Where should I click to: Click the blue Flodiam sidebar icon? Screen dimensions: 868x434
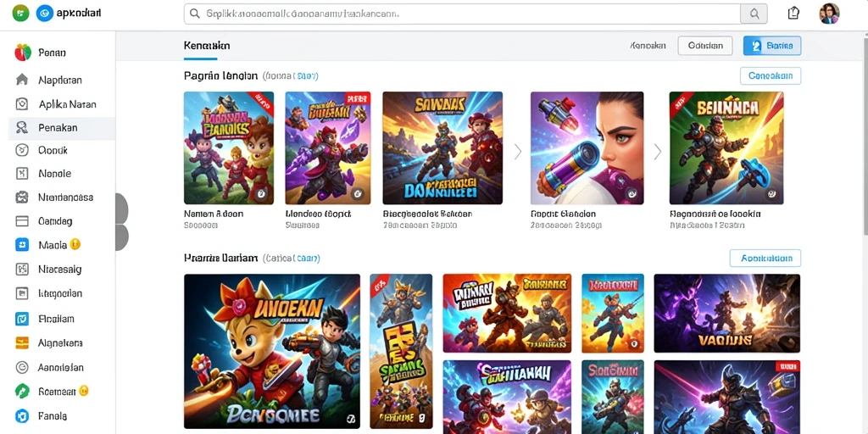pyautogui.click(x=22, y=319)
